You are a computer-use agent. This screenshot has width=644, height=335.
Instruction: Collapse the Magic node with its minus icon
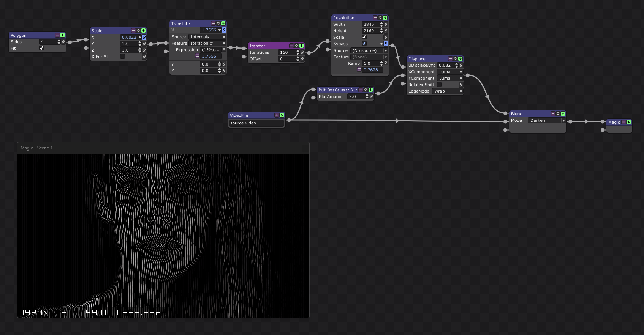click(x=623, y=122)
